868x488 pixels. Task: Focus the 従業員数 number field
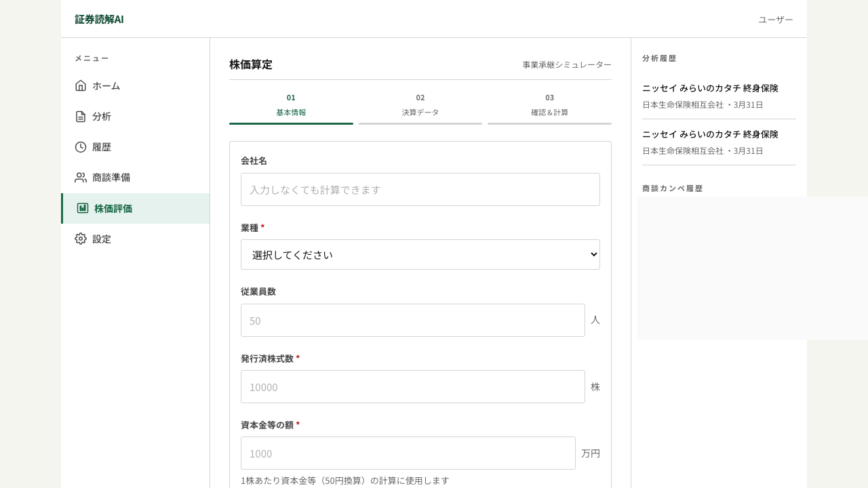click(413, 320)
